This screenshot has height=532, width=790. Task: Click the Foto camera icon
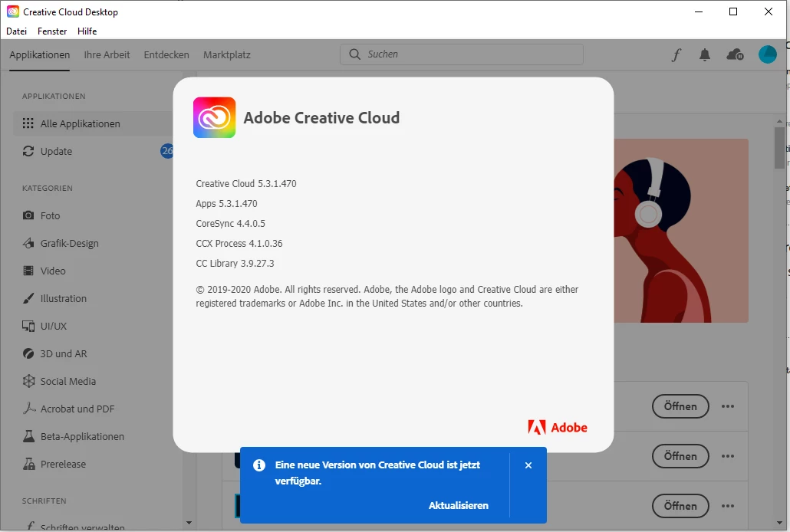pyautogui.click(x=28, y=215)
